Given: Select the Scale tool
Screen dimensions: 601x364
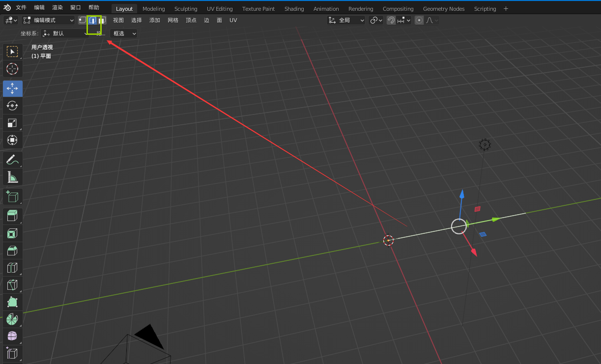Looking at the screenshot, I should 12,123.
